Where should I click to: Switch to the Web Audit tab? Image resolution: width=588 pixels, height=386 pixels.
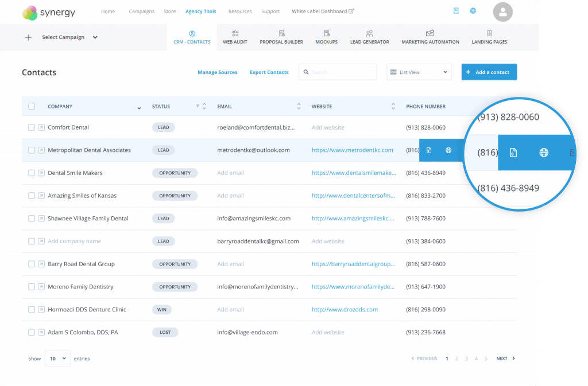(x=235, y=38)
